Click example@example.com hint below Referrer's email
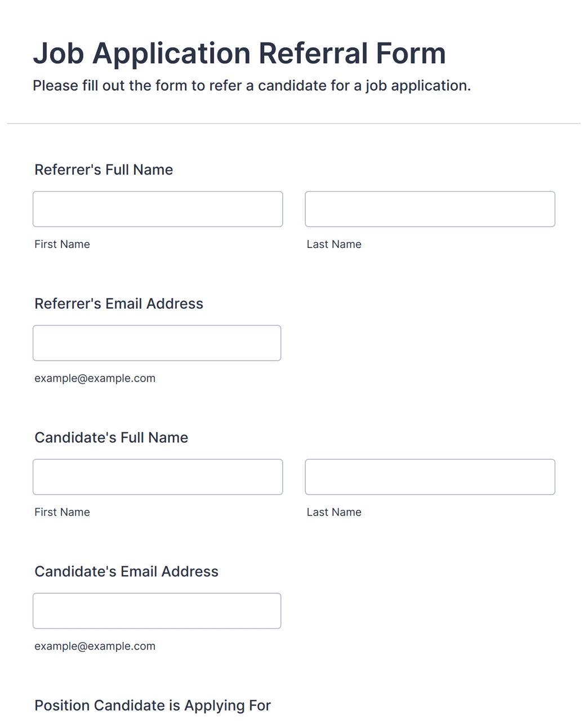 point(95,379)
